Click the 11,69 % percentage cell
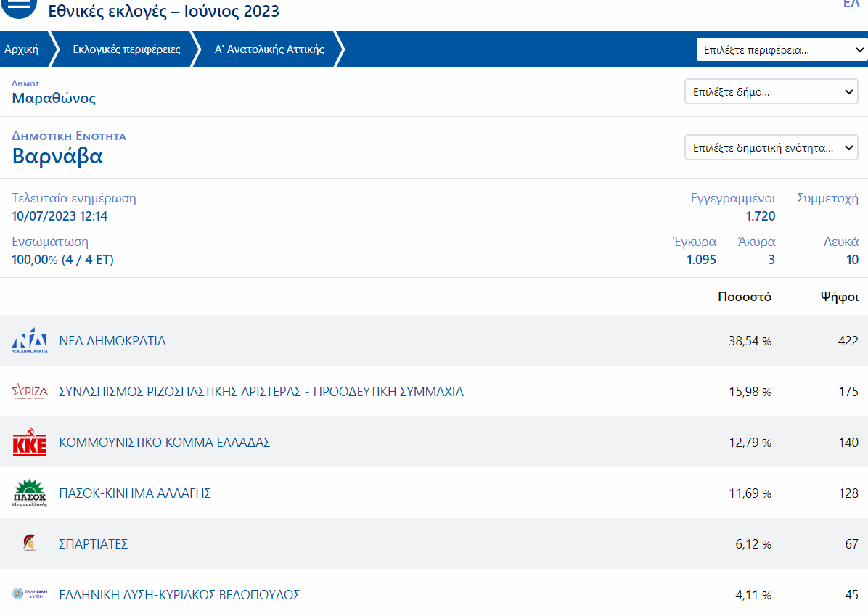Image resolution: width=868 pixels, height=616 pixels. (750, 493)
